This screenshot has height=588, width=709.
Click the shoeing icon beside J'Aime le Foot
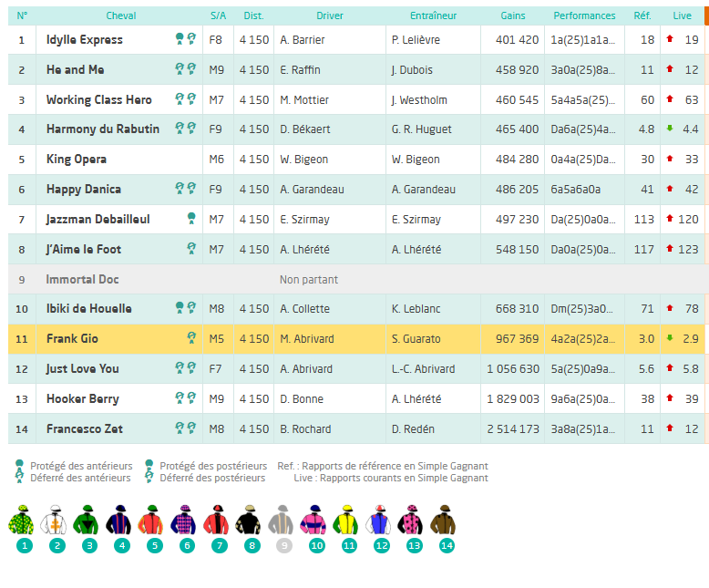click(191, 249)
